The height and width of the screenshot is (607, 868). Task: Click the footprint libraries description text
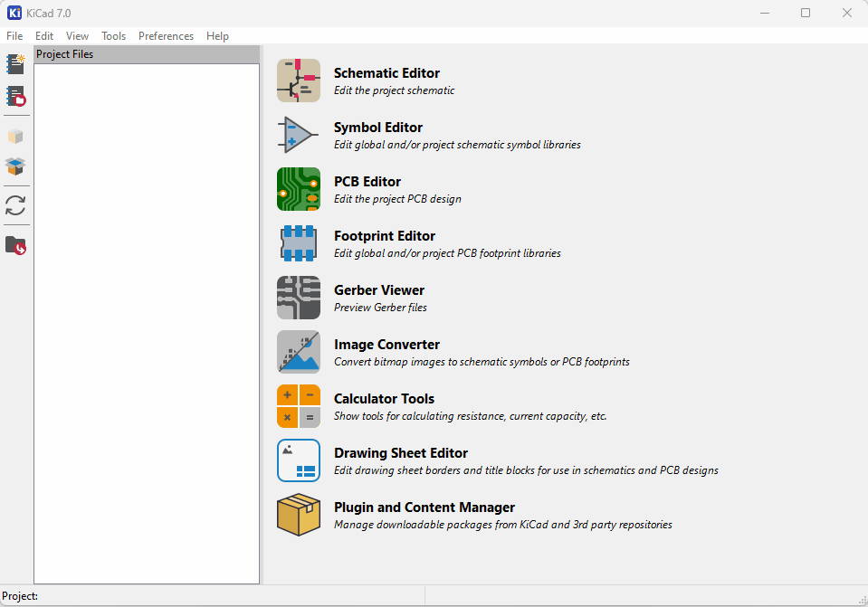point(447,253)
